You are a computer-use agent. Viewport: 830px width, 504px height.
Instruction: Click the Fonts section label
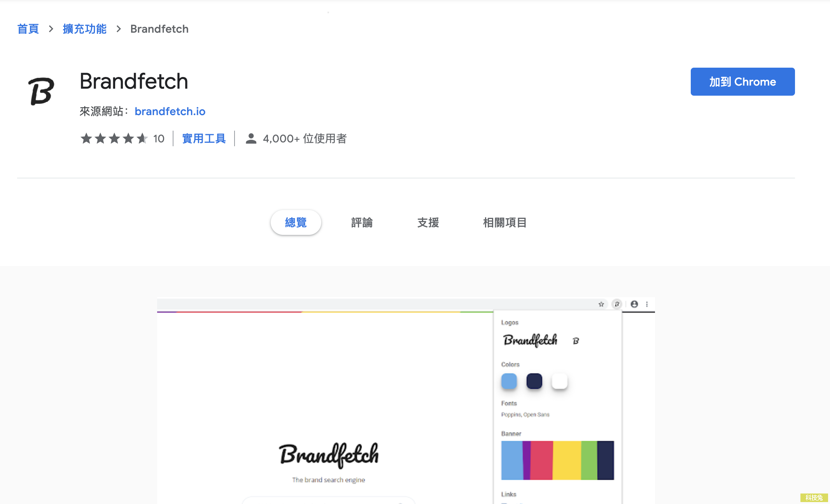pyautogui.click(x=509, y=403)
